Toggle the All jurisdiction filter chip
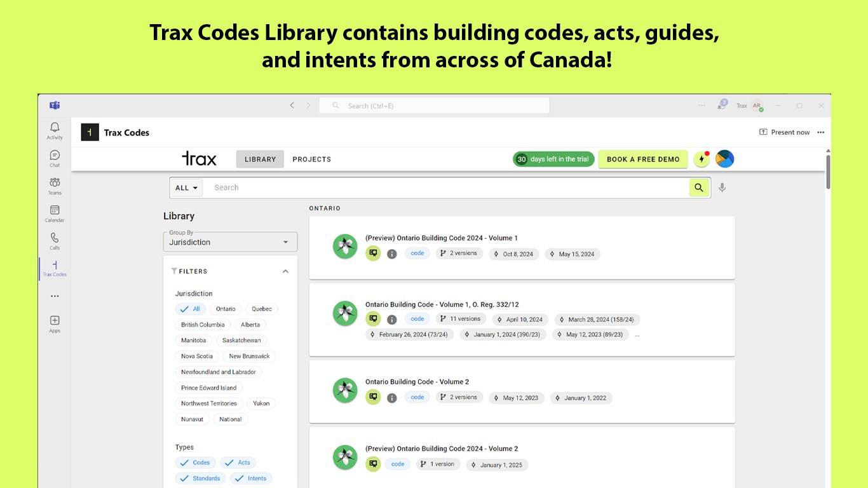The height and width of the screenshot is (488, 868). click(190, 309)
